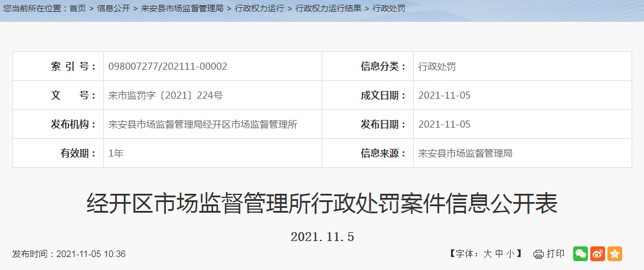Select document number 来市监罚字〔2021〕224号

165,96
